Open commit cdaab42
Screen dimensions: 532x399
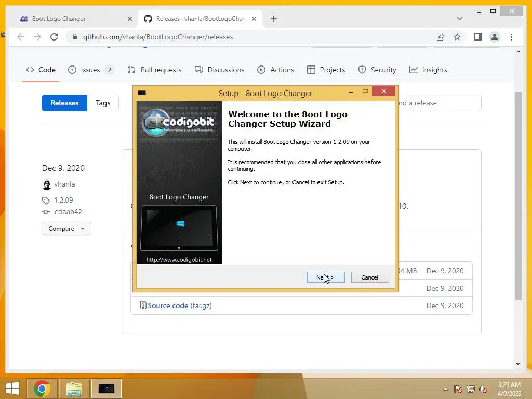coord(68,211)
